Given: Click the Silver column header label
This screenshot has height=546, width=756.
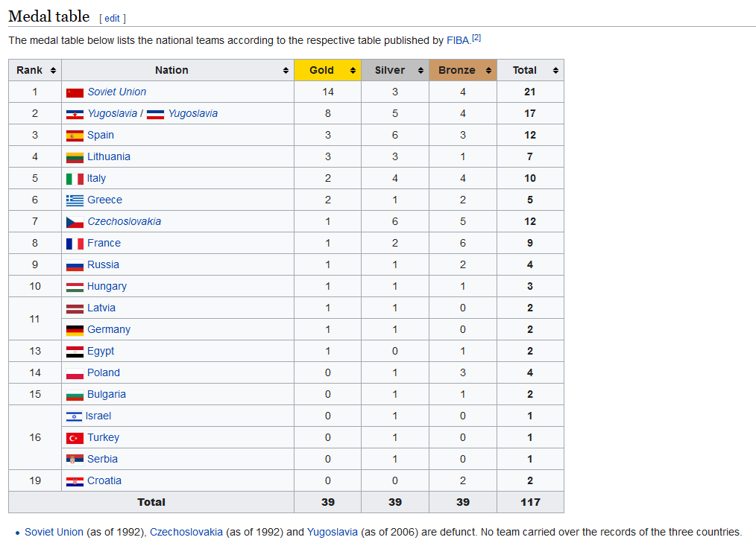Looking at the screenshot, I should [390, 70].
